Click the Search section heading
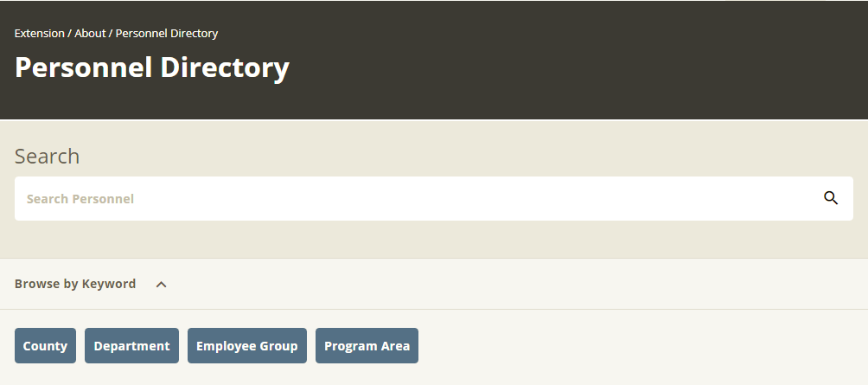The width and height of the screenshot is (868, 385). click(x=47, y=157)
